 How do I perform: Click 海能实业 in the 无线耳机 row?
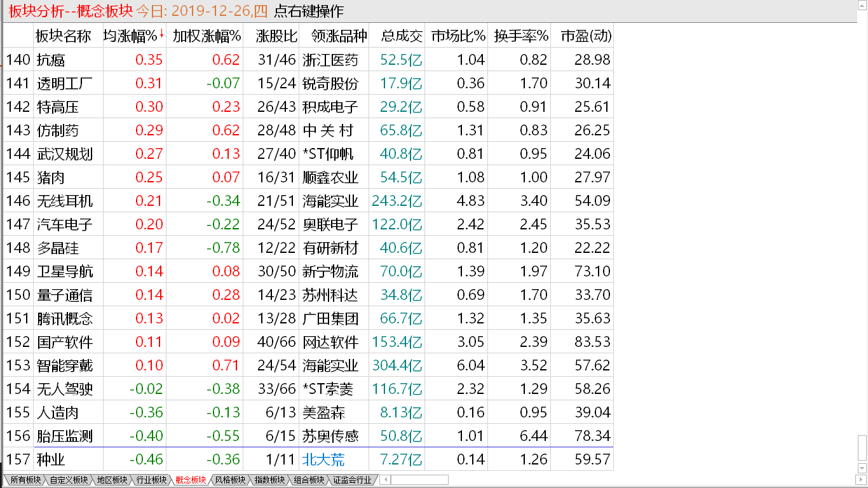330,201
